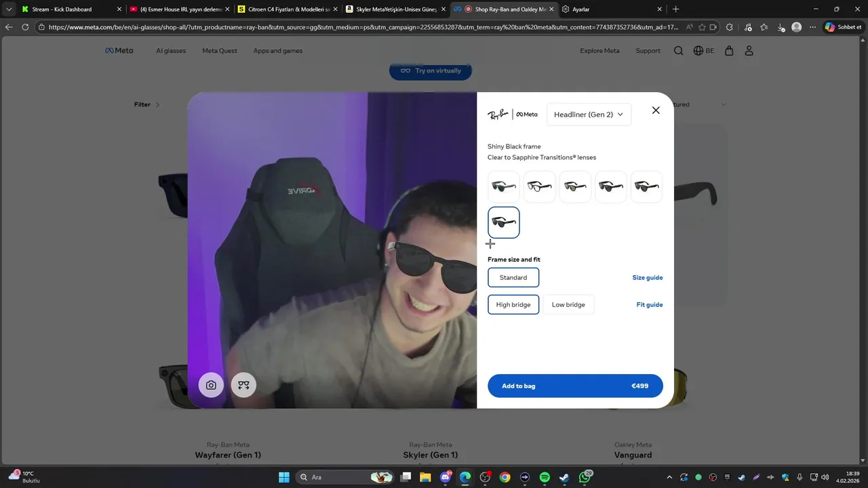Expand the Filter panel

pos(147,104)
